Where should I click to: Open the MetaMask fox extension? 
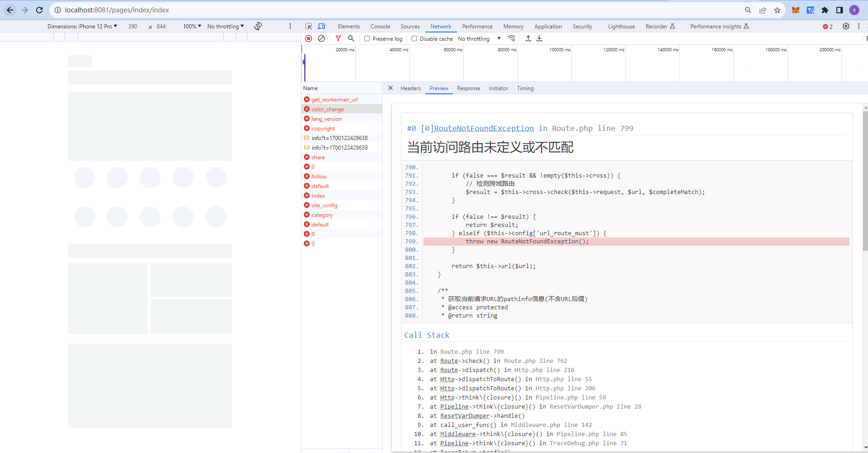click(796, 10)
